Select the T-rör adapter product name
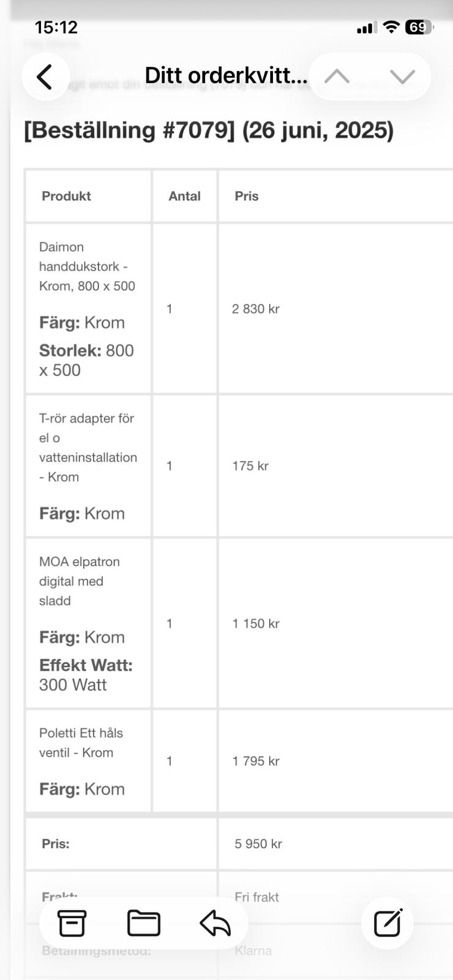 pos(88,447)
